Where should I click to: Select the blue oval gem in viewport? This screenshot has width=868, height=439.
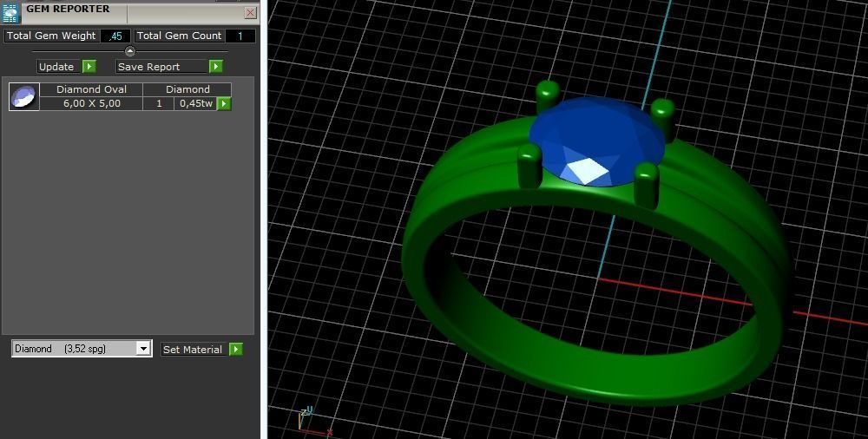[x=596, y=141]
